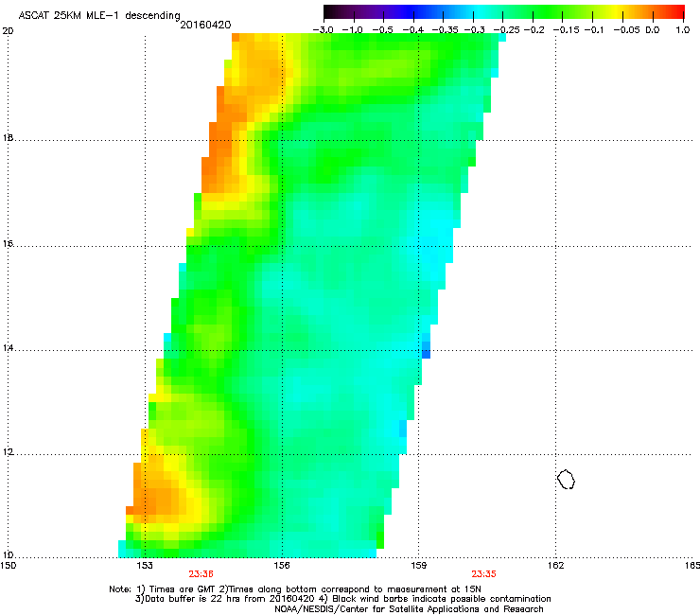
Task: Click the -3.0 color scale label
Action: pyautogui.click(x=323, y=30)
